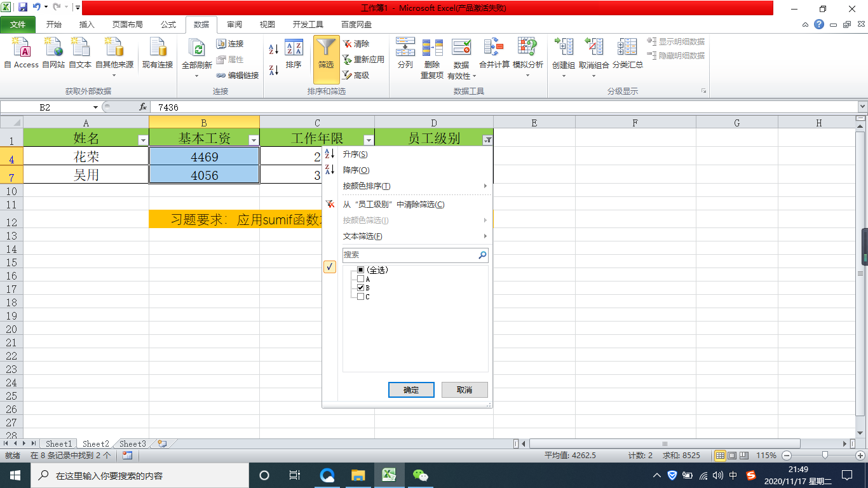Open the Excel help question mark icon
Screen dimensions: 868x488
(819, 24)
